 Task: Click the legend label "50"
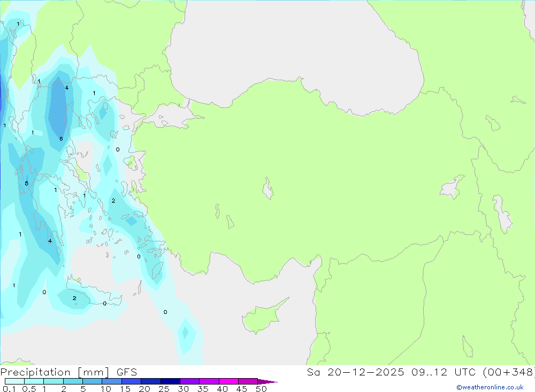(x=261, y=389)
